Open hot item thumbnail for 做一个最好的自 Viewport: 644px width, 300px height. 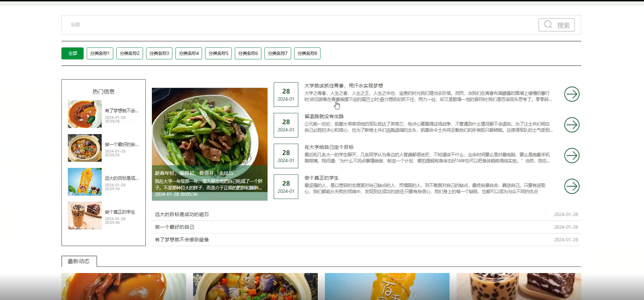85,148
